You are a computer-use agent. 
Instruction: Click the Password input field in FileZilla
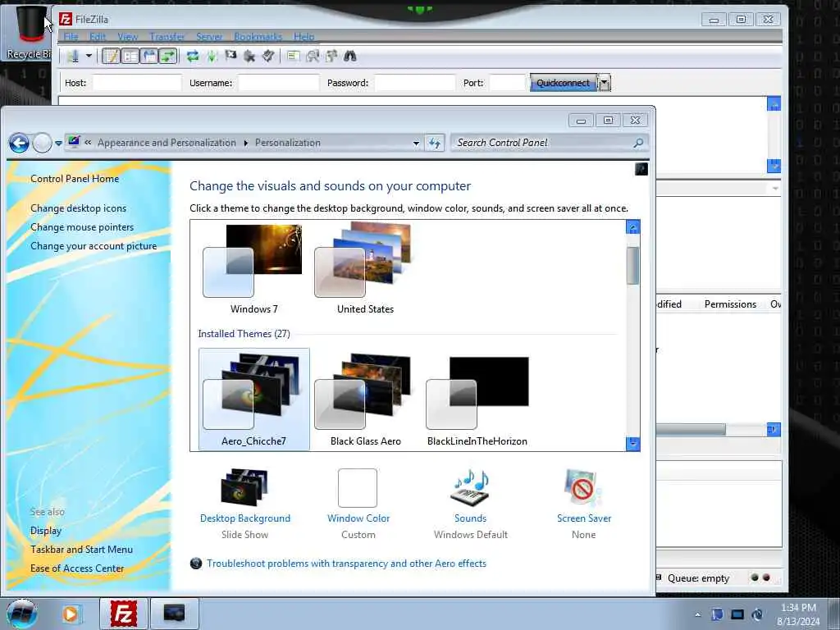point(415,83)
